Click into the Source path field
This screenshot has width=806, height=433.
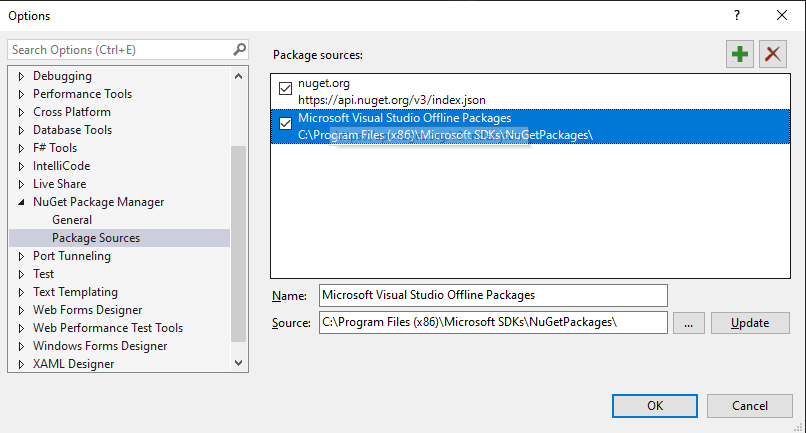tap(493, 322)
